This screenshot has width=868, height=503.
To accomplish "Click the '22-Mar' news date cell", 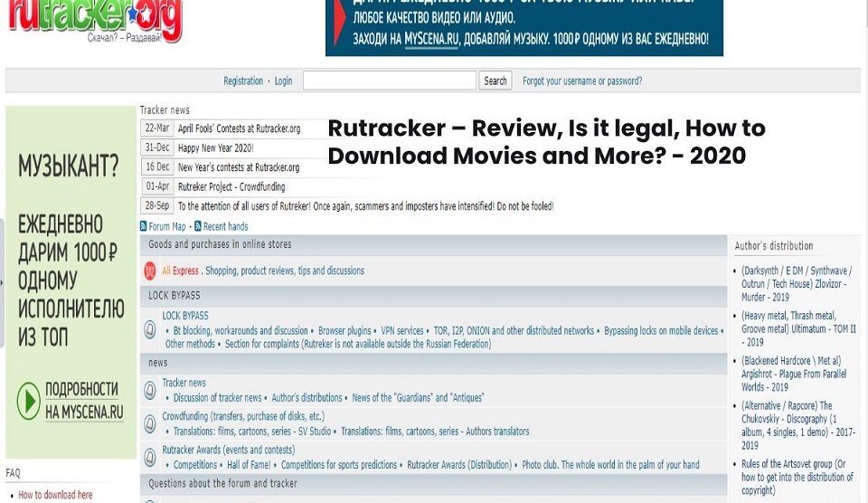I will point(157,128).
